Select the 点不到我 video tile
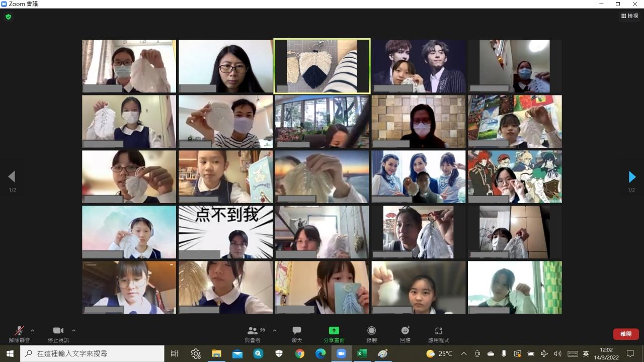 point(225,232)
